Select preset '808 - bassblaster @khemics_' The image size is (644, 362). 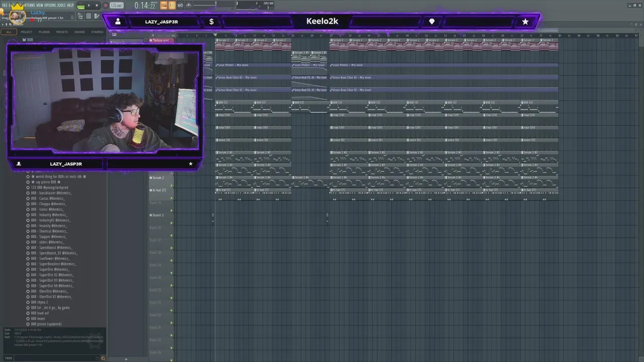tap(51, 193)
